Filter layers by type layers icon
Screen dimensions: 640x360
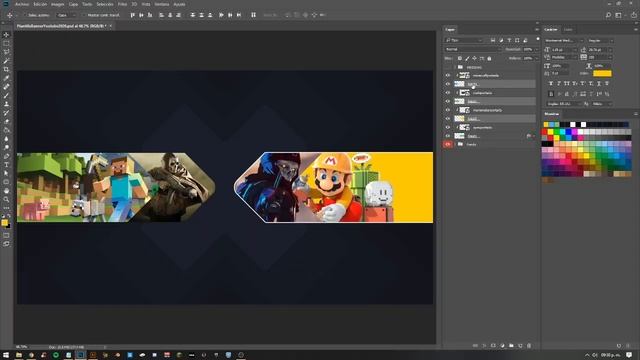509,40
